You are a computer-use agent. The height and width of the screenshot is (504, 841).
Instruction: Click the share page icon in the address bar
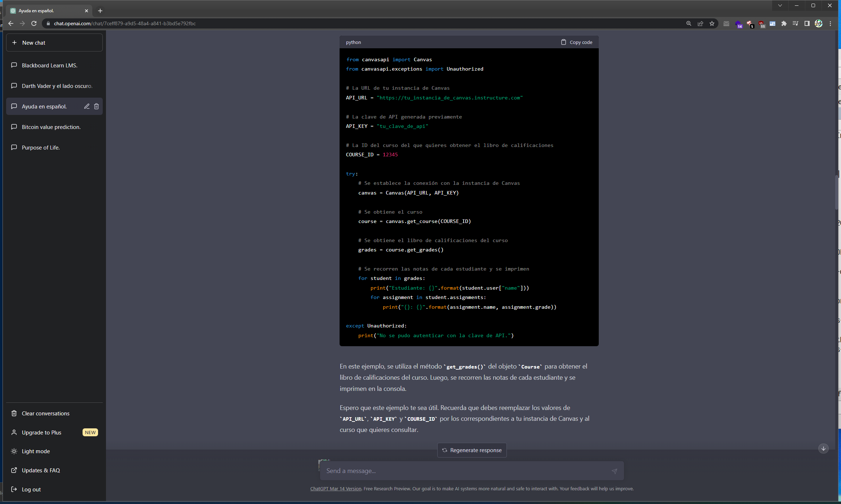pos(700,23)
